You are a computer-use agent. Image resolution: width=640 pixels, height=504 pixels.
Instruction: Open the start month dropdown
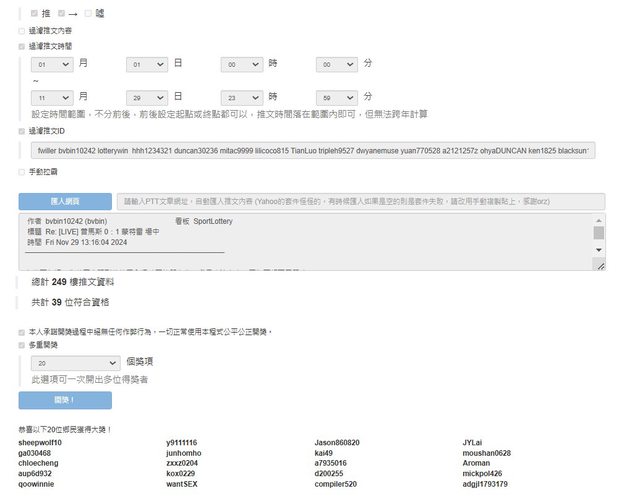[52, 64]
